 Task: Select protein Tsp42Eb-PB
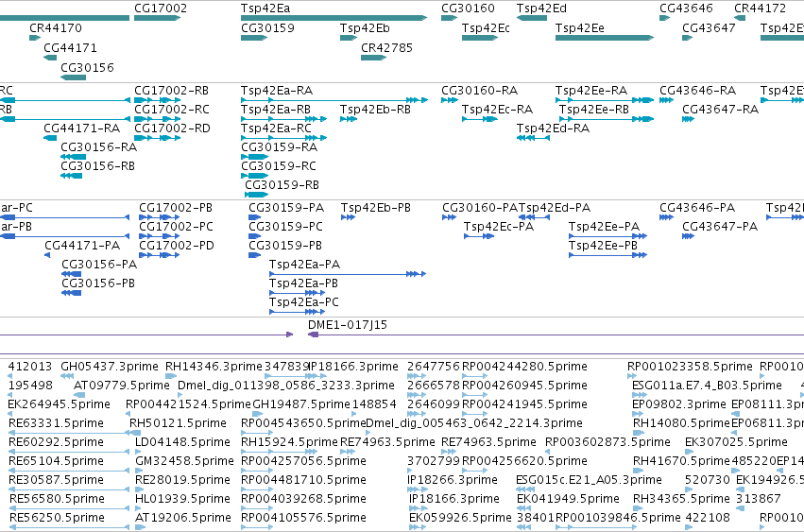tap(376, 208)
